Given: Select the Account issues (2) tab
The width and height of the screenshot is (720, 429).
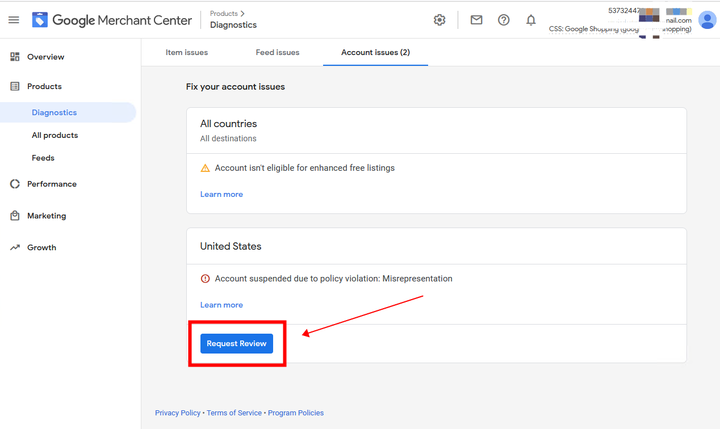Looking at the screenshot, I should tap(376, 52).
